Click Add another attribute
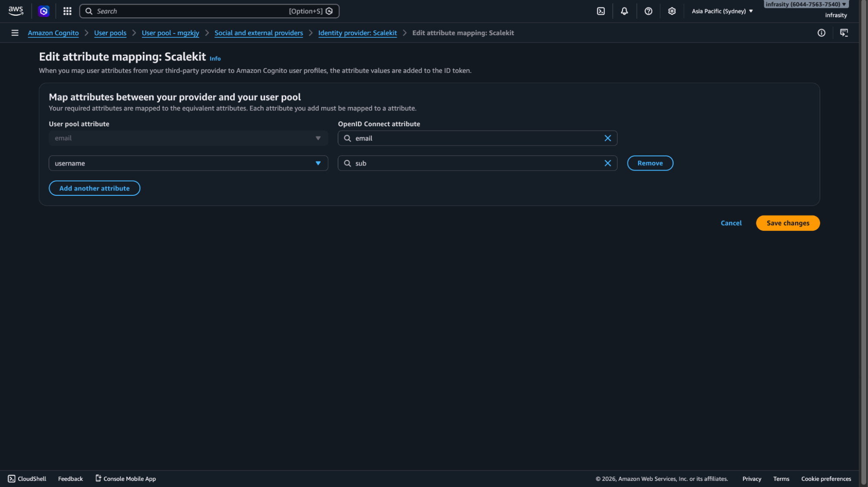 point(94,188)
